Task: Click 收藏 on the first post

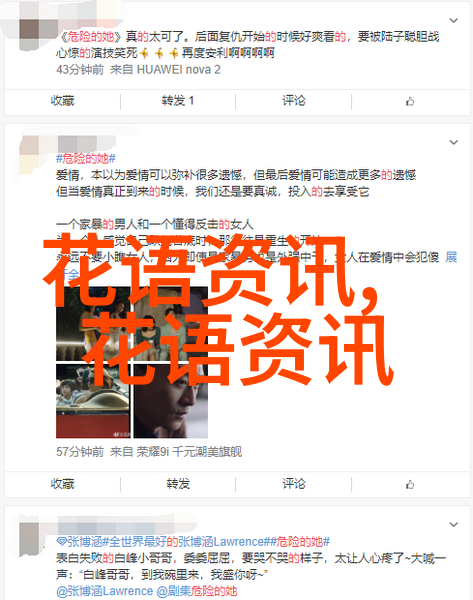Action: (x=62, y=101)
